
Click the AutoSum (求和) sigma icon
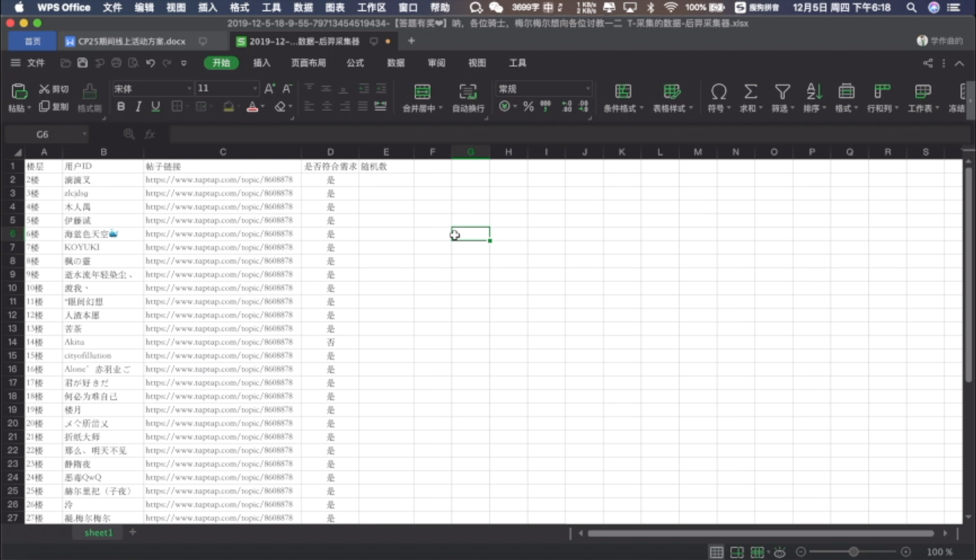[750, 92]
